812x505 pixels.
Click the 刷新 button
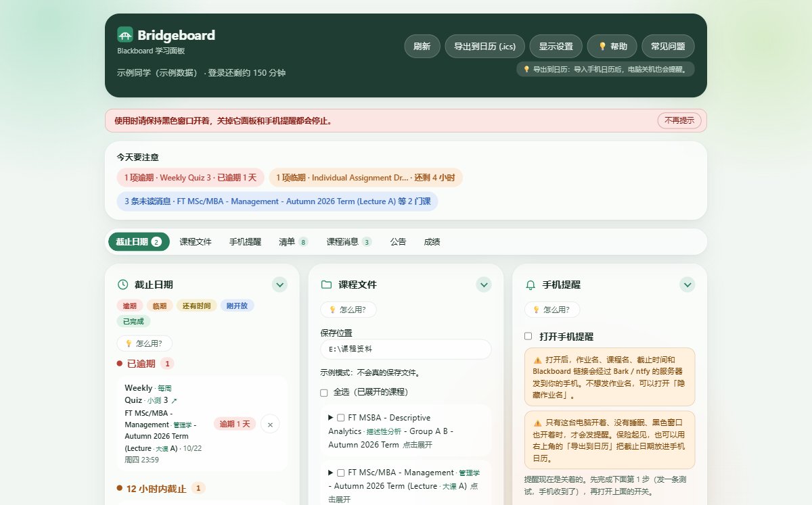[422, 47]
